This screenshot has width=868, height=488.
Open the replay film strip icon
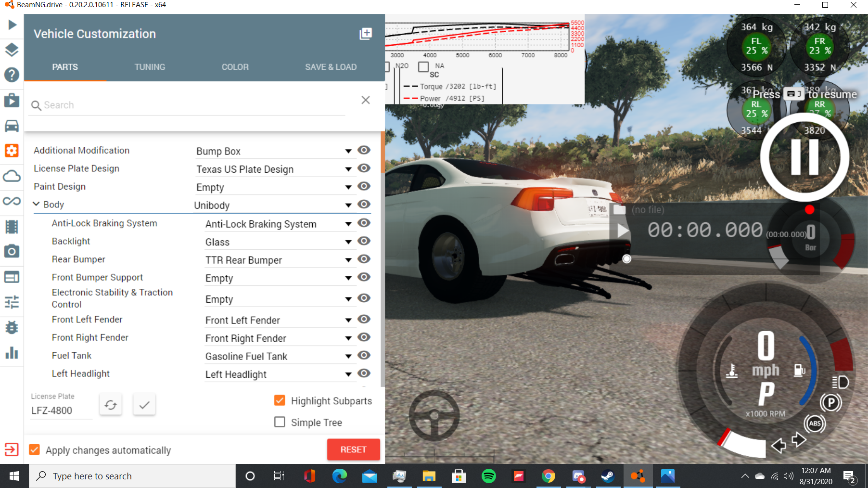(12, 226)
